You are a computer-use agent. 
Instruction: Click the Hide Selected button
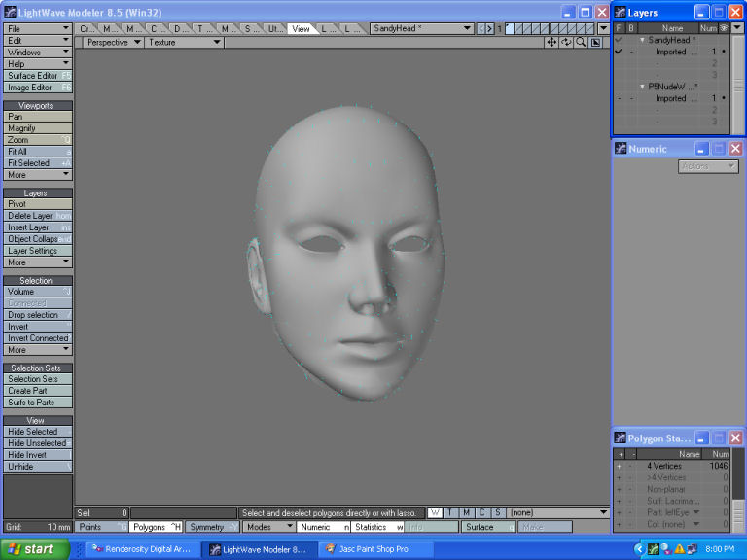pos(38,432)
